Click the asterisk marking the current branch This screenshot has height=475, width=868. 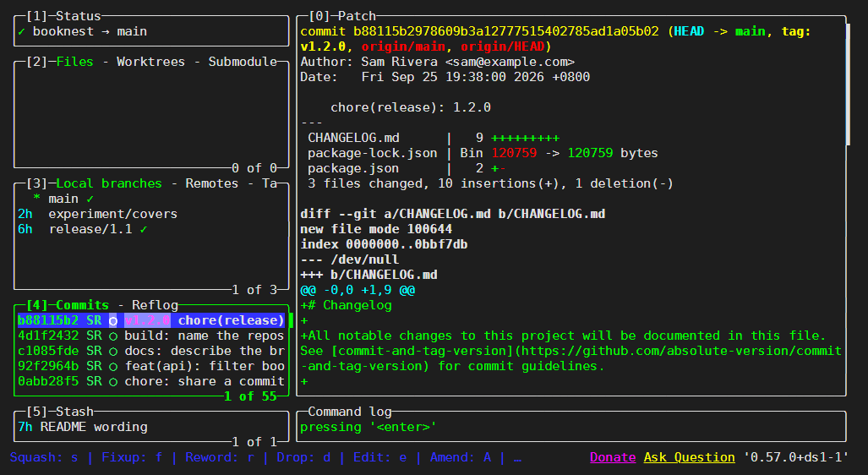pyautogui.click(x=36, y=198)
